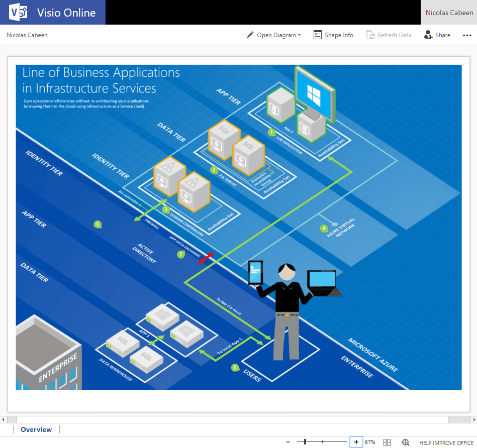477x448 pixels.
Task: Open more commands via the ellipsis icon
Action: (x=467, y=35)
